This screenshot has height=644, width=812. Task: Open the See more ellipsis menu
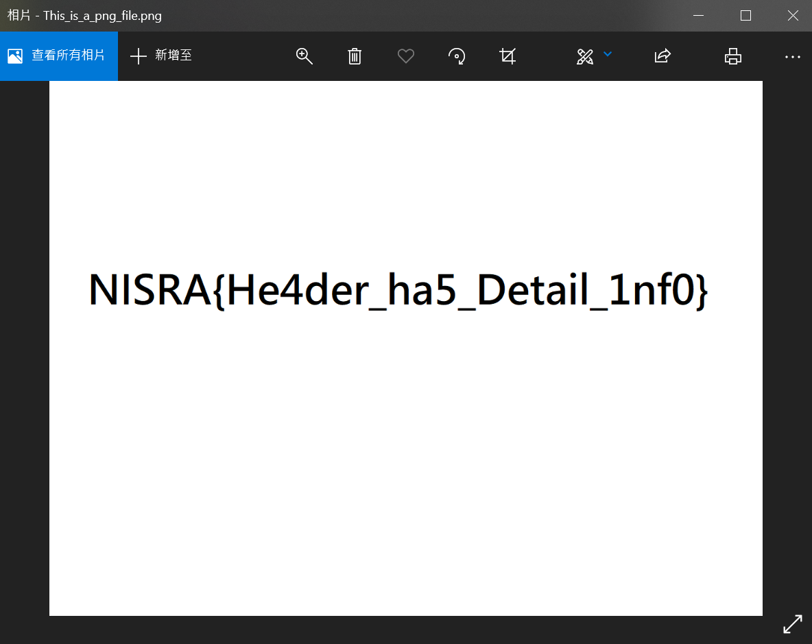coord(792,57)
